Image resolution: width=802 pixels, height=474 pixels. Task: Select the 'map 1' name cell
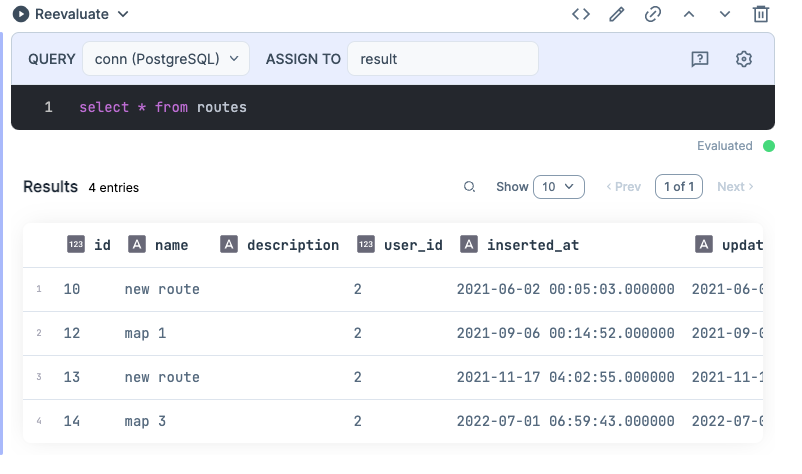coord(145,333)
